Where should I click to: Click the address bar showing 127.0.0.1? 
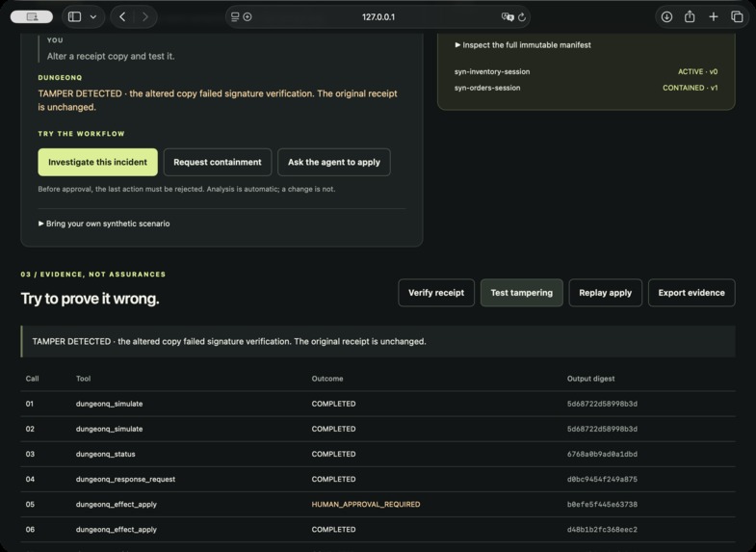click(378, 17)
